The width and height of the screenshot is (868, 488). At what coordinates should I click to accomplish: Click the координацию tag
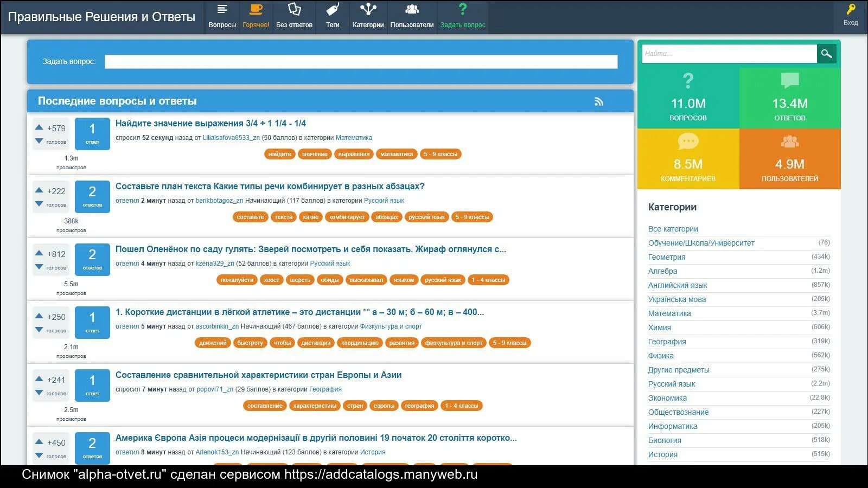click(360, 343)
